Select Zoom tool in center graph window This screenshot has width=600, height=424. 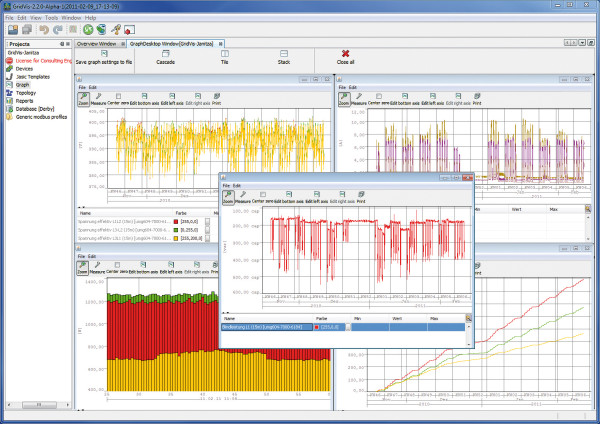pos(229,197)
